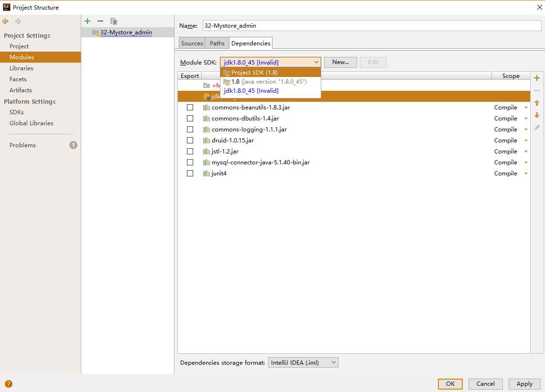Image resolution: width=545 pixels, height=392 pixels.
Task: Click the Apply button
Action: click(524, 384)
